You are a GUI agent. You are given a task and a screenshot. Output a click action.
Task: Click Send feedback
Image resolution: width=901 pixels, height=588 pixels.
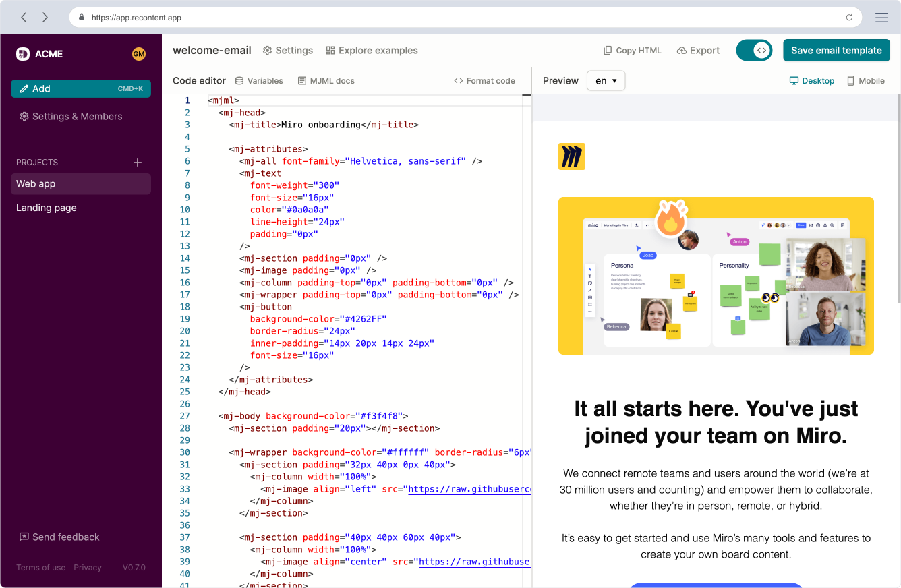pos(59,537)
